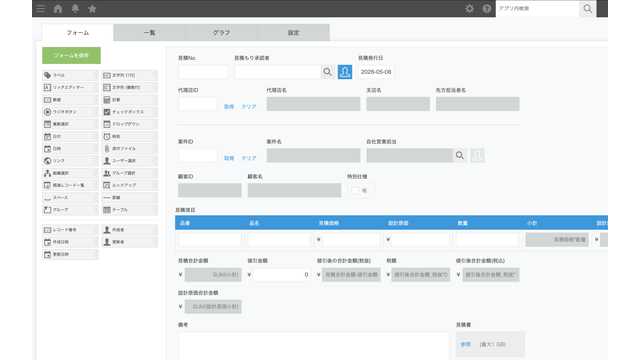Image resolution: width=640 pixels, height=360 pixels.
Task: Focus the アプリ内検索 search box
Action: (538, 9)
